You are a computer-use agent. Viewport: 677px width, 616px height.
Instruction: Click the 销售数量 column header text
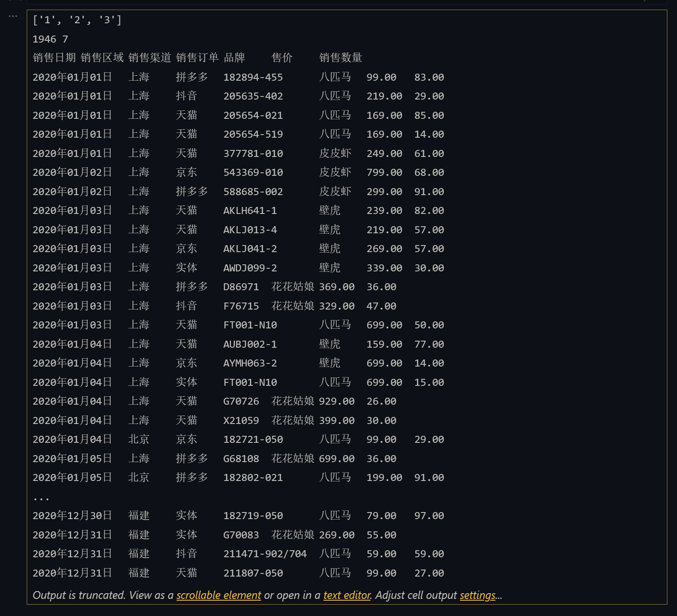point(340,58)
